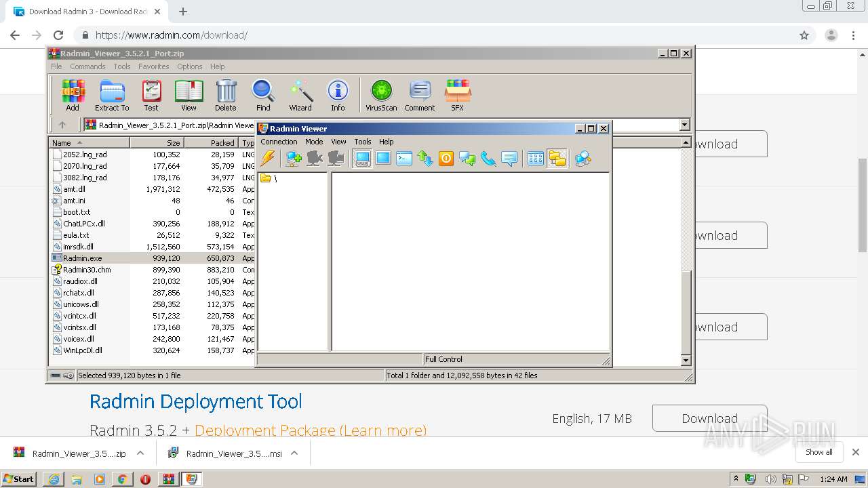The height and width of the screenshot is (488, 868).
Task: Open WinRAR Favorites menu
Action: [x=154, y=66]
